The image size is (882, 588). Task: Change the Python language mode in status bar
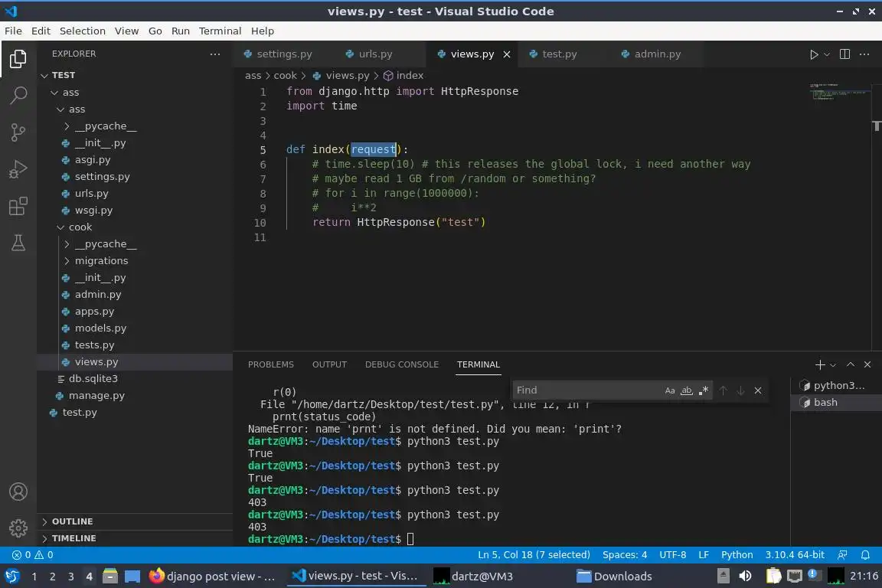(x=737, y=555)
